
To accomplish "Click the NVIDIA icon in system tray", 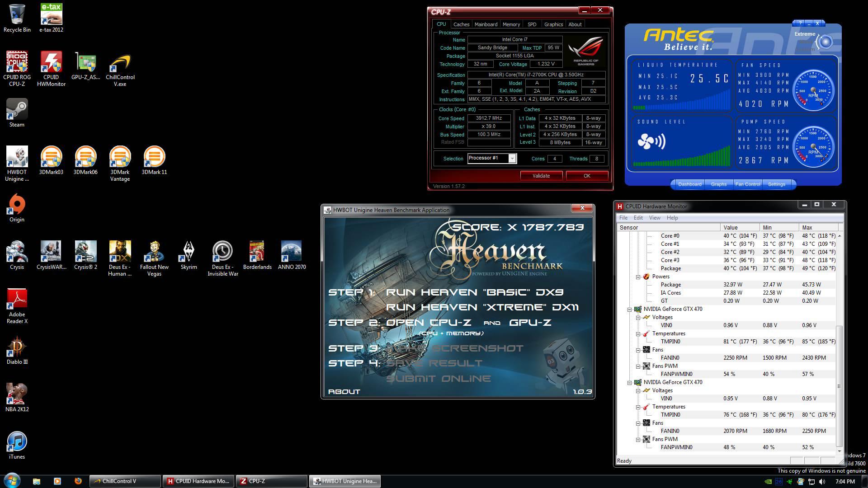I will 768,481.
